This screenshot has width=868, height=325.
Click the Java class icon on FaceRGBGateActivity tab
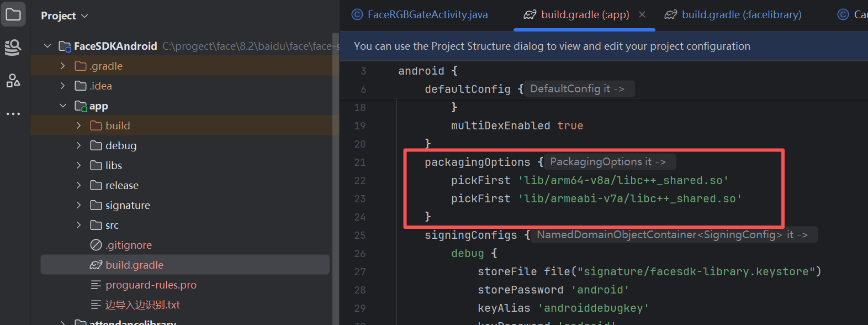357,15
